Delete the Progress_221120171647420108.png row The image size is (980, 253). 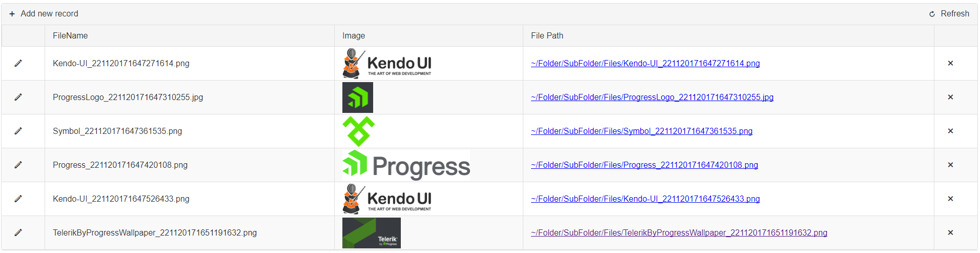(x=950, y=165)
